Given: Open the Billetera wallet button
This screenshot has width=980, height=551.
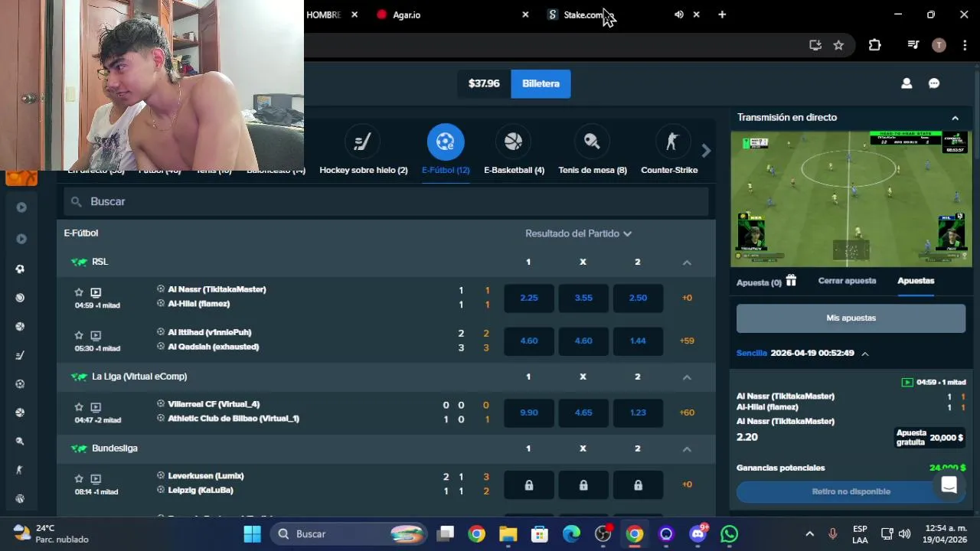Looking at the screenshot, I should coord(541,83).
